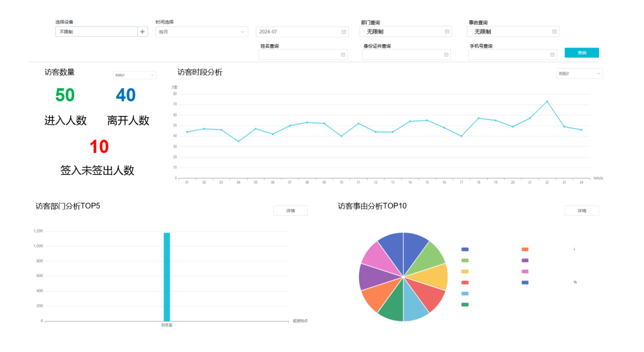This screenshot has width=644, height=352.
Task: Click the icon inside 身份证件查询 field
Action: [x=446, y=54]
